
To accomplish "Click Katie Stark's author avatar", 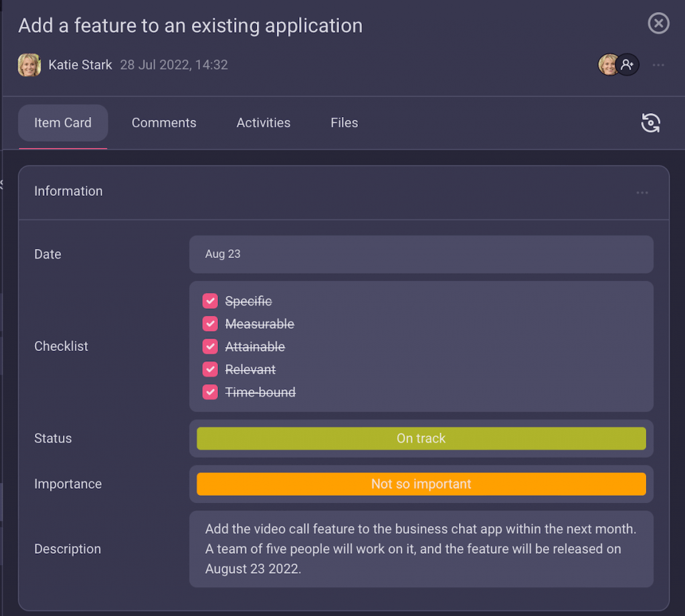I will coord(29,65).
